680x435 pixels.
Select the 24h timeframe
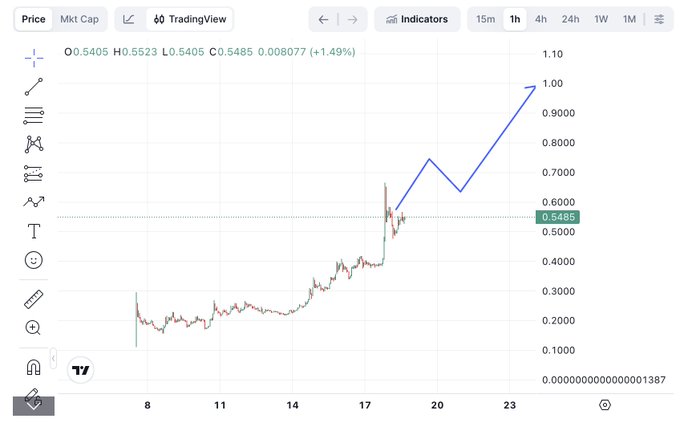pos(570,20)
